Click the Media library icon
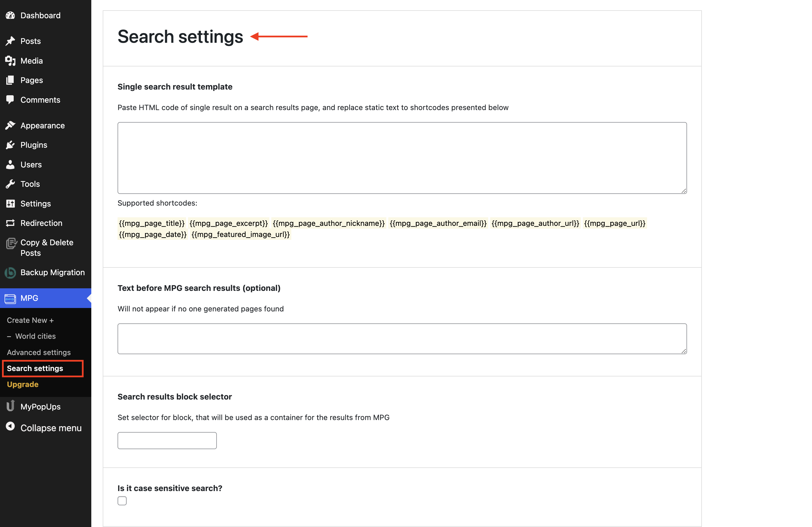Screen dimensions: 812x527 click(10, 61)
